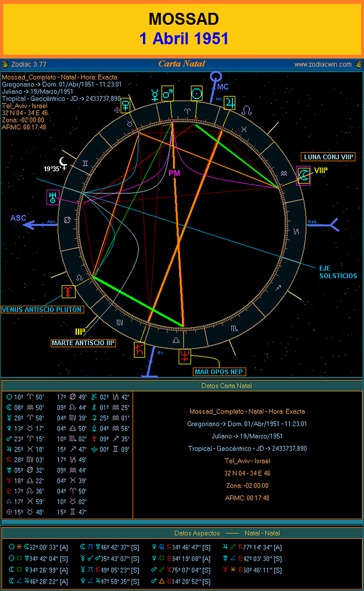This screenshot has width=364, height=591.
Task: Click the Pisces sign on the zodiac ring
Action: (x=243, y=129)
